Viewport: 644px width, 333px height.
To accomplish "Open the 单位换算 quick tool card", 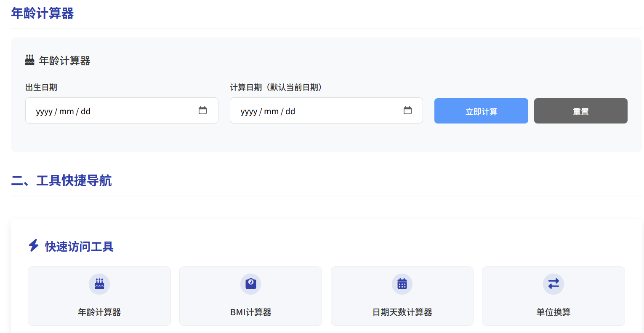I will tap(553, 296).
